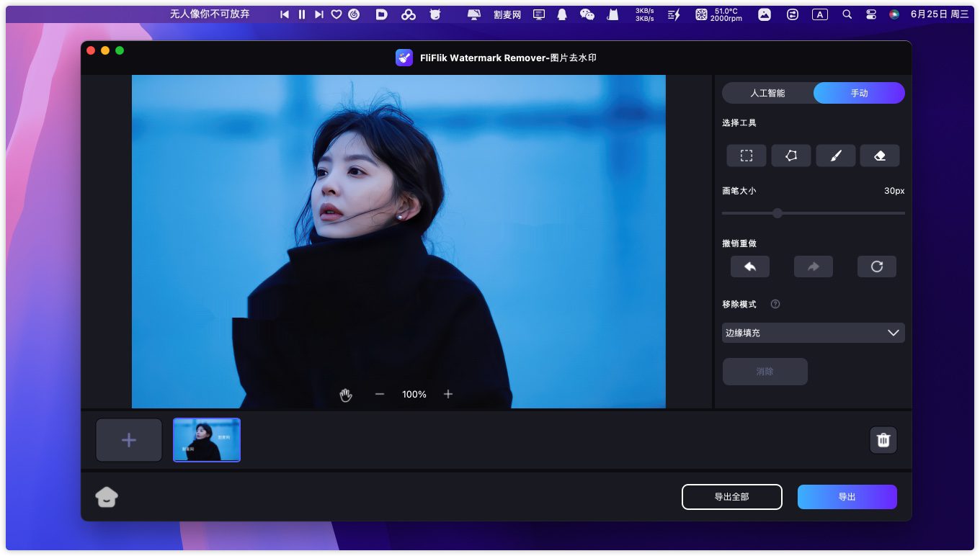The width and height of the screenshot is (980, 556).
Task: Switch to the 手动 tab
Action: pos(859,93)
